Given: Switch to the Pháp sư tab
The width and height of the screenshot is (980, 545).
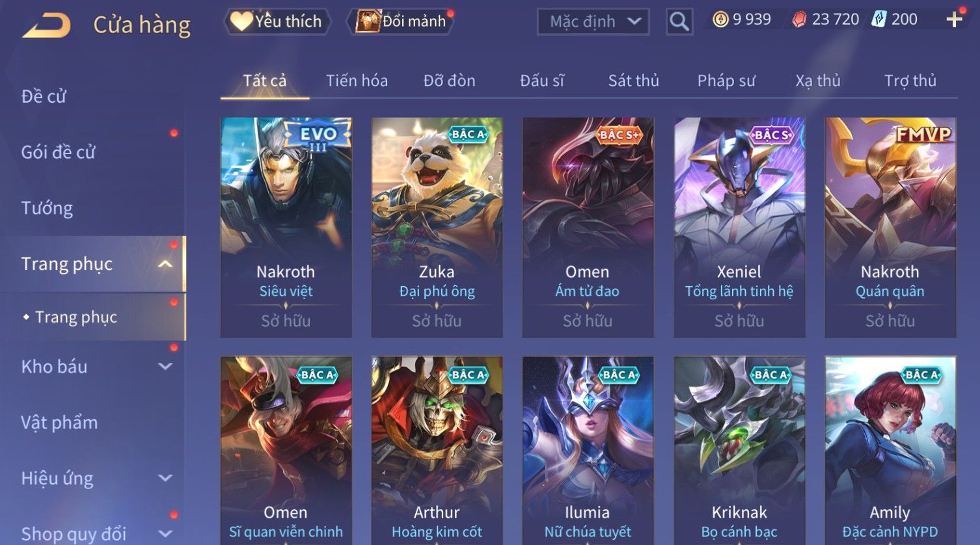Looking at the screenshot, I should pos(726,81).
